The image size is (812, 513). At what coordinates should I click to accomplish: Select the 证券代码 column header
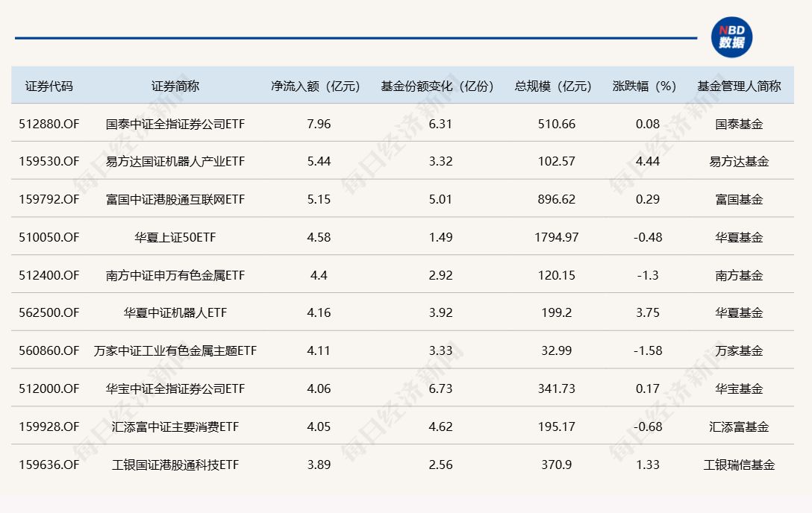(x=49, y=86)
